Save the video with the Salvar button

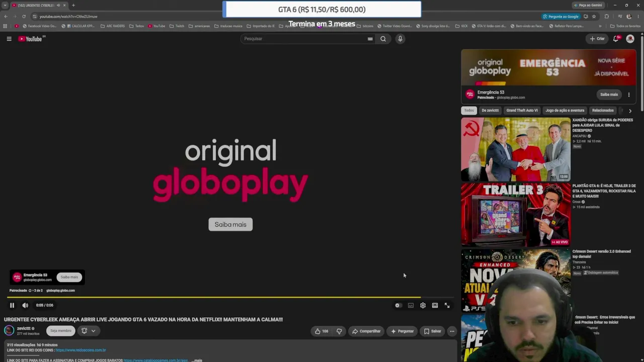coord(432,331)
